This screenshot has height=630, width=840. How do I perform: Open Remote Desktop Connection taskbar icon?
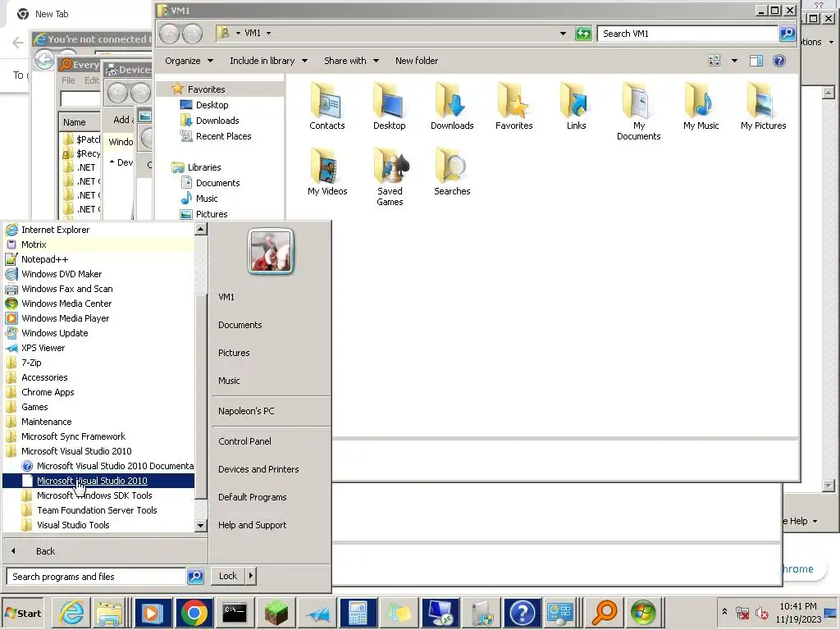point(440,613)
